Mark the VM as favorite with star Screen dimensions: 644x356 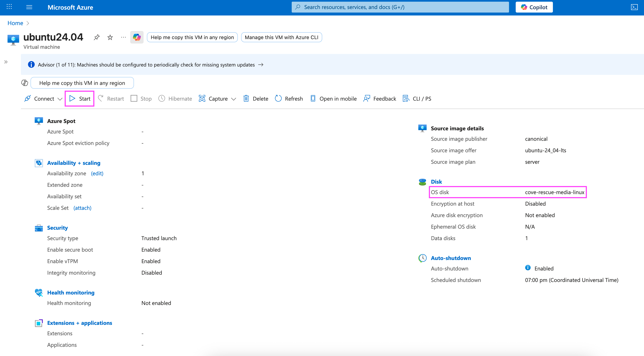click(x=110, y=37)
